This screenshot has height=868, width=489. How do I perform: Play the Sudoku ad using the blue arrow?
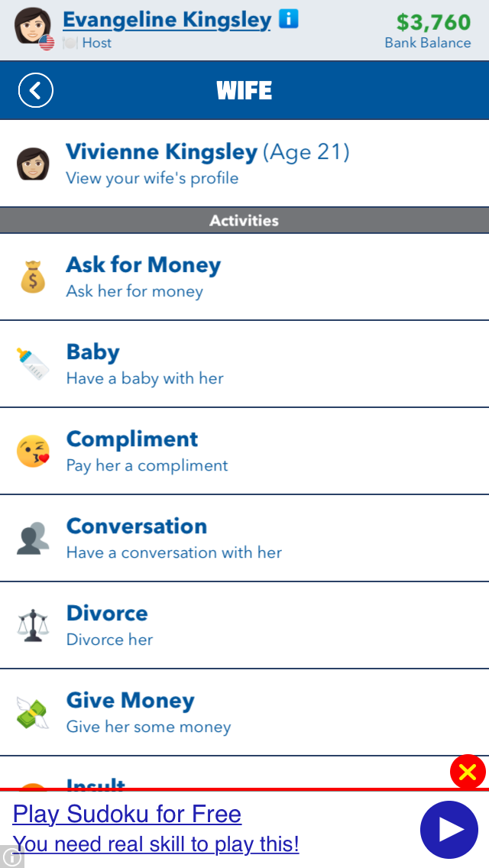(449, 830)
